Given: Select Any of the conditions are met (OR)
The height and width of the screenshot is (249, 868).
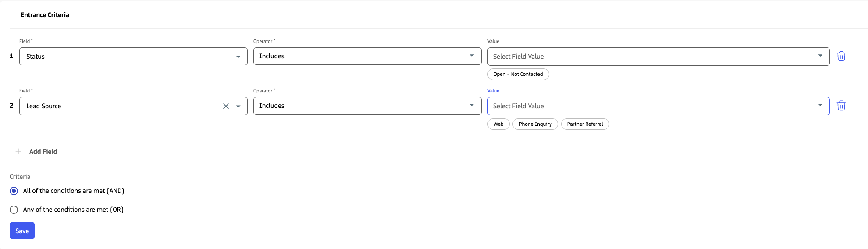Looking at the screenshot, I should (14, 210).
